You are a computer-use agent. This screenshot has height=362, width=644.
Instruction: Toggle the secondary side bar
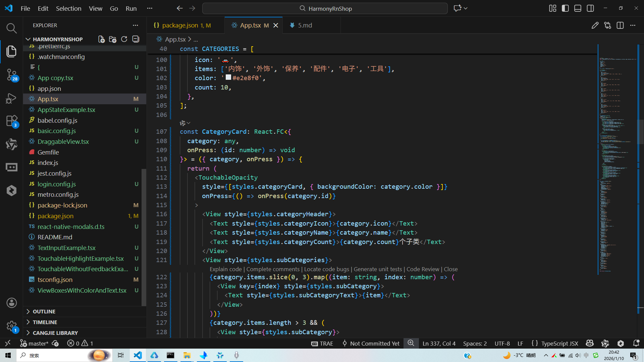tap(590, 8)
